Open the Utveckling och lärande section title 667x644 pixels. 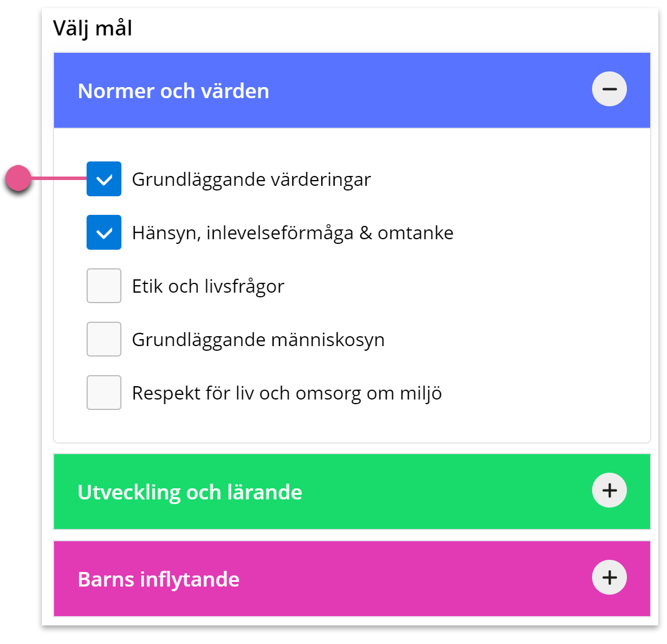click(190, 492)
